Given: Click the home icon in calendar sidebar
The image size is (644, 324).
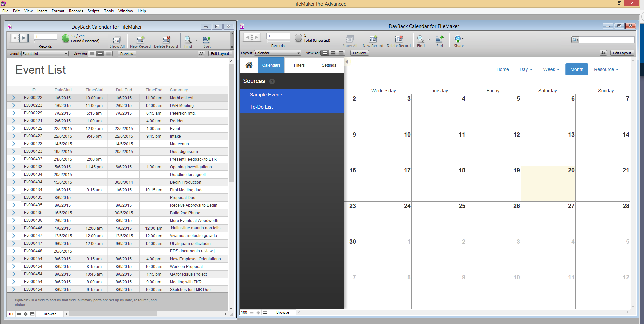Looking at the screenshot, I should (x=249, y=65).
